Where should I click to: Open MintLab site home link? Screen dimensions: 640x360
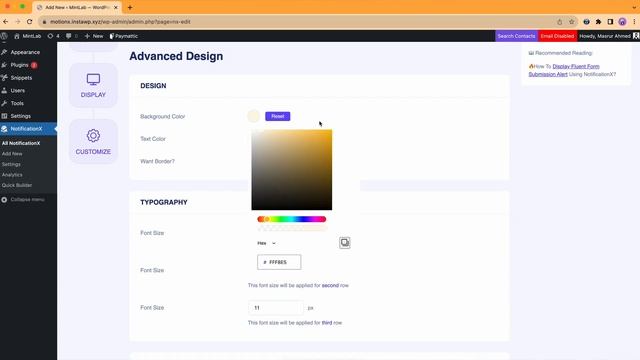[x=28, y=36]
